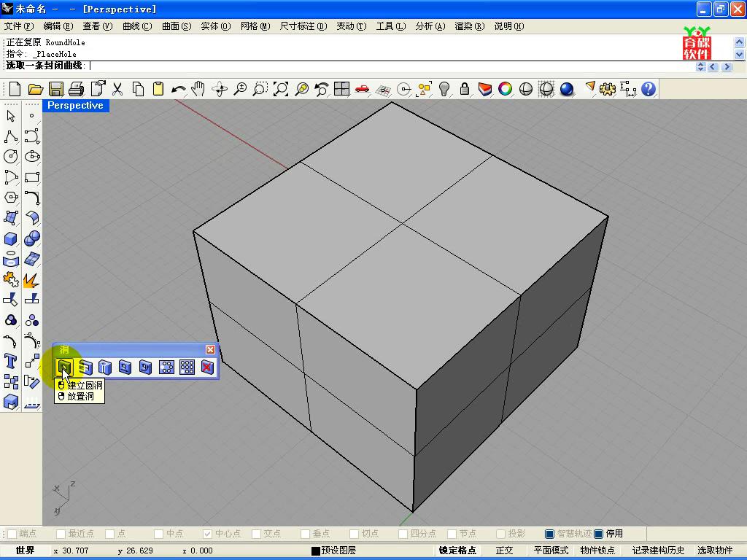Enable the 中点 osnap checkbox

[x=158, y=534]
